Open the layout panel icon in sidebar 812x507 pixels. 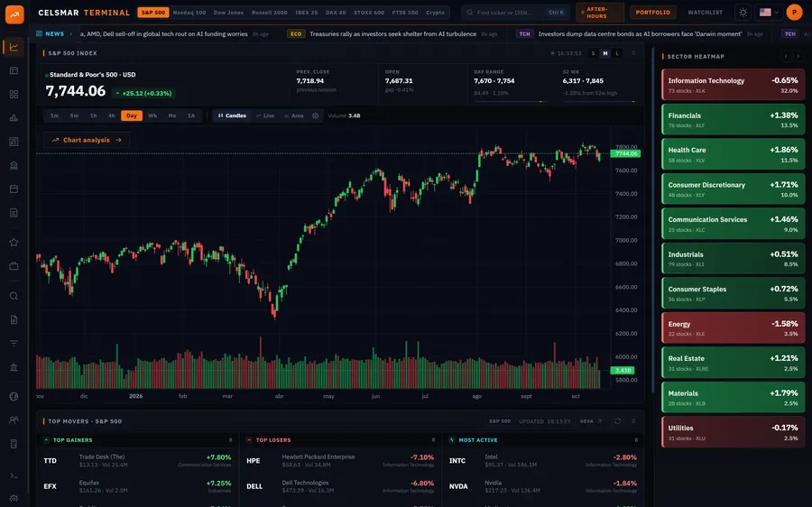click(14, 70)
